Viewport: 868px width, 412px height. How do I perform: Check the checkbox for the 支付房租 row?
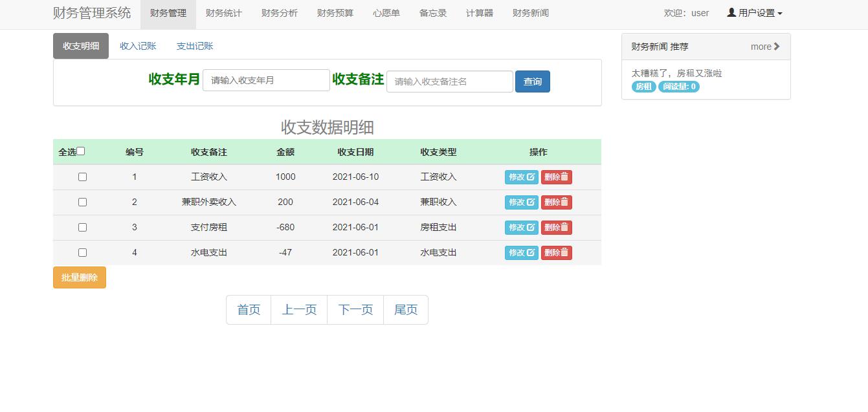point(82,227)
